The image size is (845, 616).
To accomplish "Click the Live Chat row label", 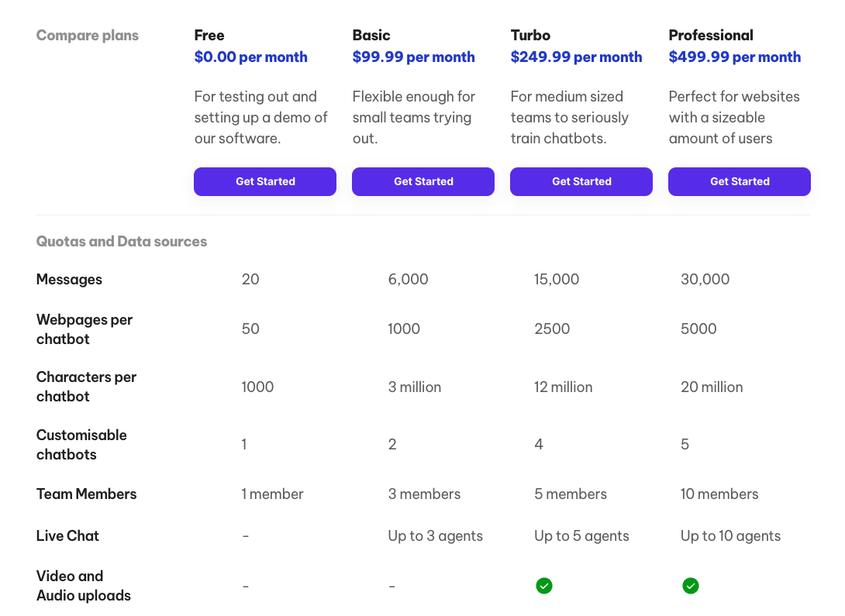I will pos(67,535).
